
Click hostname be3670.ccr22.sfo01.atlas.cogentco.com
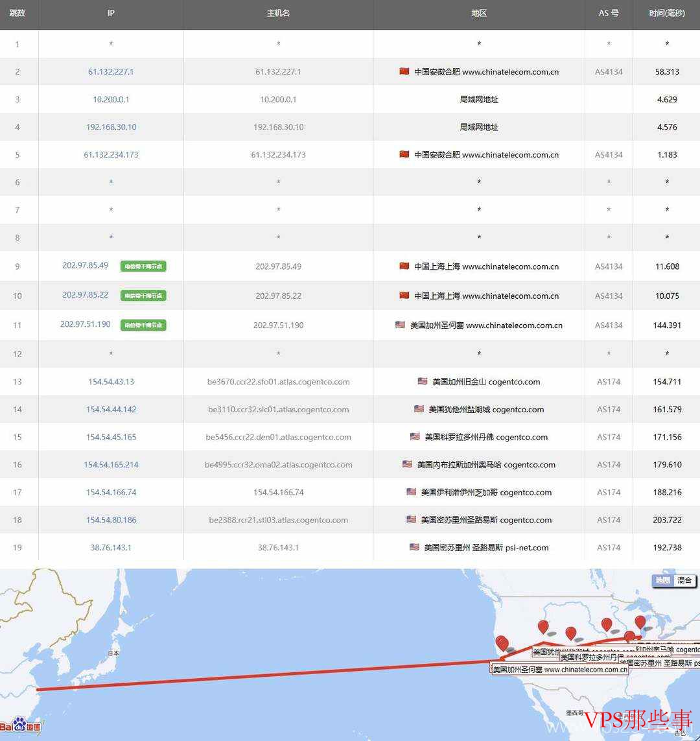(x=278, y=382)
